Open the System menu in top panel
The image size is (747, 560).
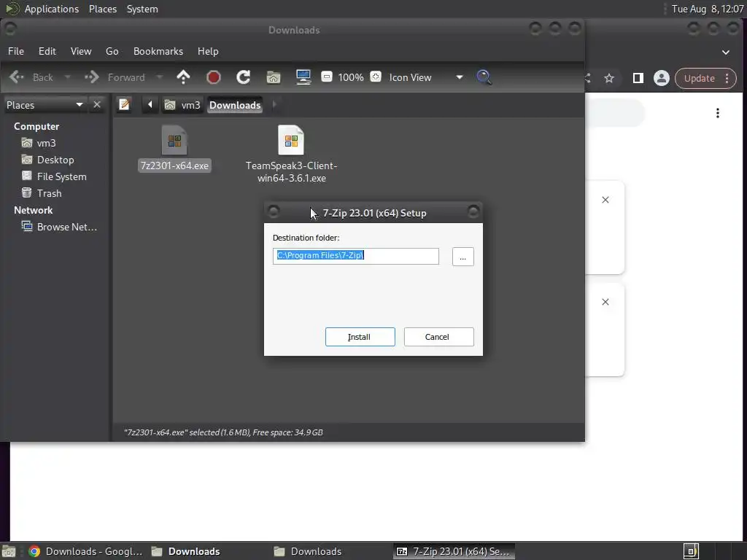pos(142,9)
